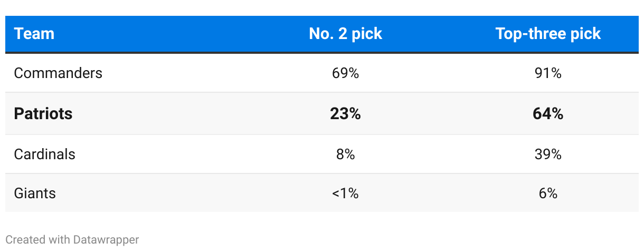Click the Team column header
This screenshot has height=252, width=644.
[34, 34]
